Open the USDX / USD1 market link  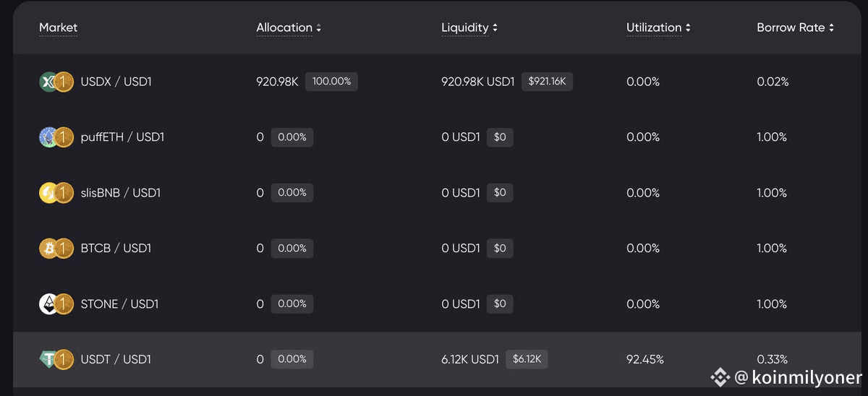coord(116,82)
